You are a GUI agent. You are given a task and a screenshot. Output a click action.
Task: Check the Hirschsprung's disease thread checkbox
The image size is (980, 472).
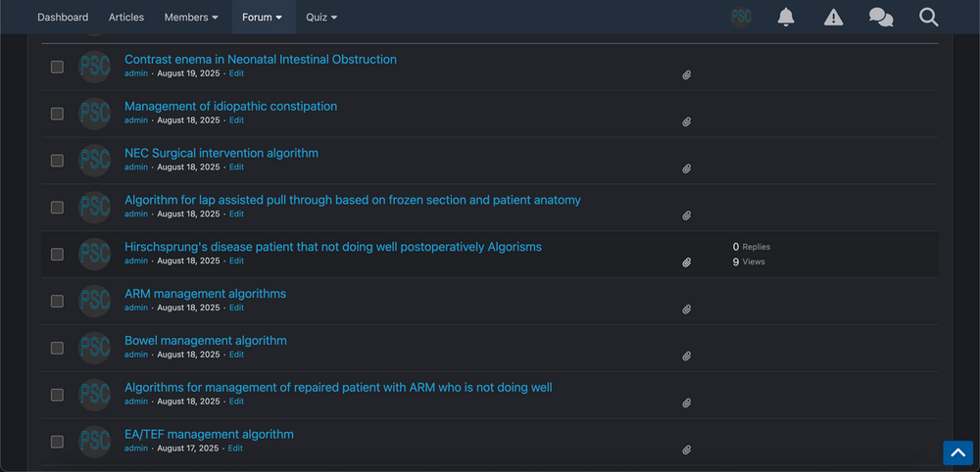click(x=57, y=254)
